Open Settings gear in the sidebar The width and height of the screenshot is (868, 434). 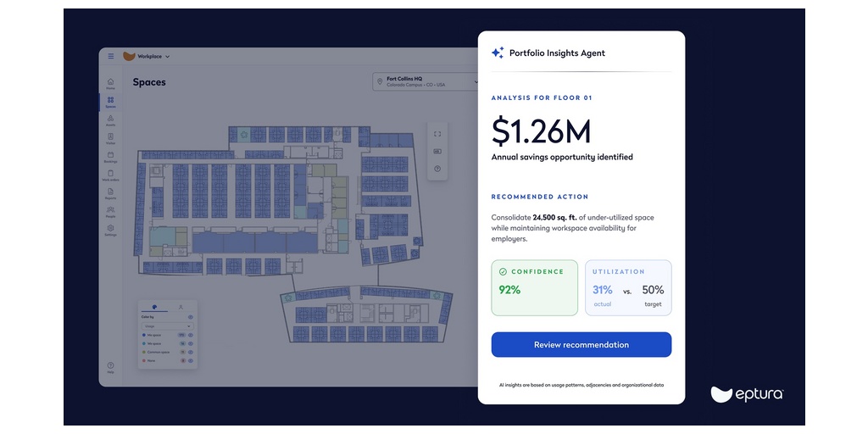click(111, 231)
